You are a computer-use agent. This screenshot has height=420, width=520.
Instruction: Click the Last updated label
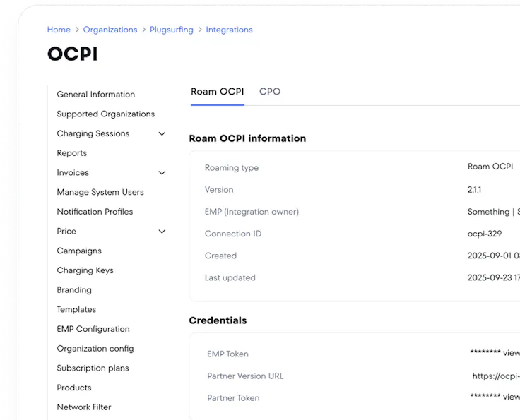tap(230, 278)
